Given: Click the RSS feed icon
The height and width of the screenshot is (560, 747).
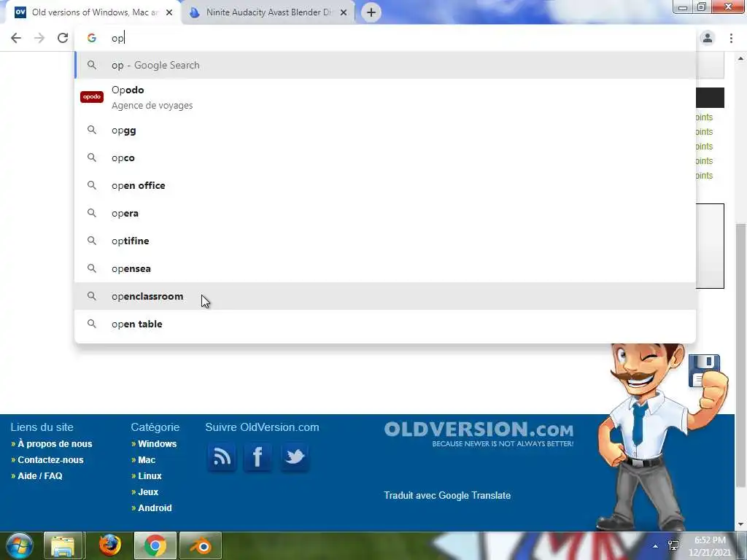Looking at the screenshot, I should (222, 457).
